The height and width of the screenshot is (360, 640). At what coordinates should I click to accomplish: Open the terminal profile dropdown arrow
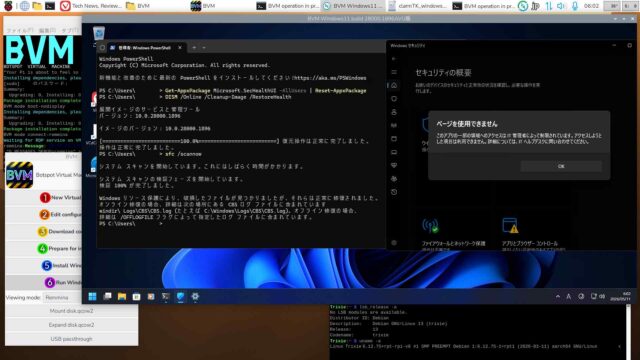pos(204,48)
